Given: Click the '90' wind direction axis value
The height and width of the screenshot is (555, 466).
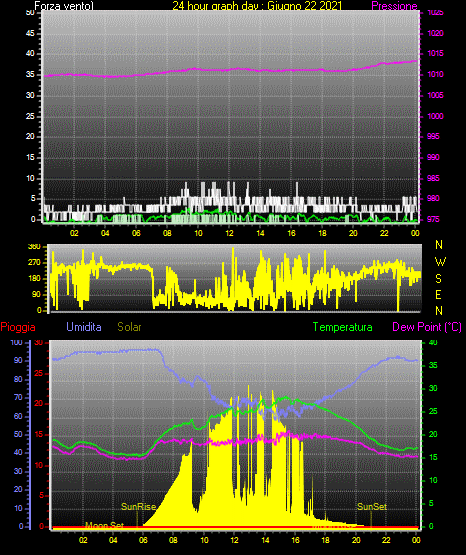Looking at the screenshot, I should pos(37,294).
